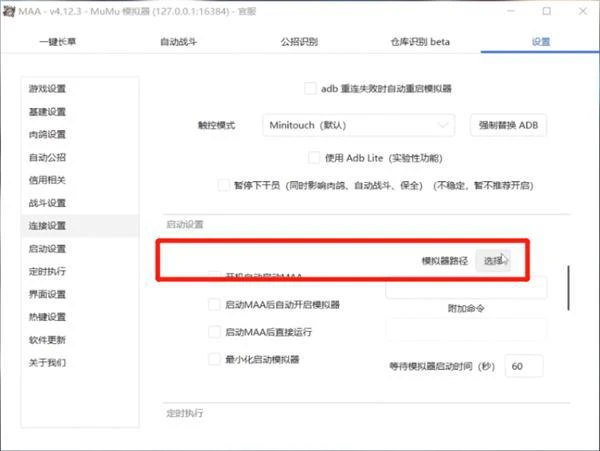Click the 强制替换 ADB button
The image size is (600, 451).
click(508, 125)
